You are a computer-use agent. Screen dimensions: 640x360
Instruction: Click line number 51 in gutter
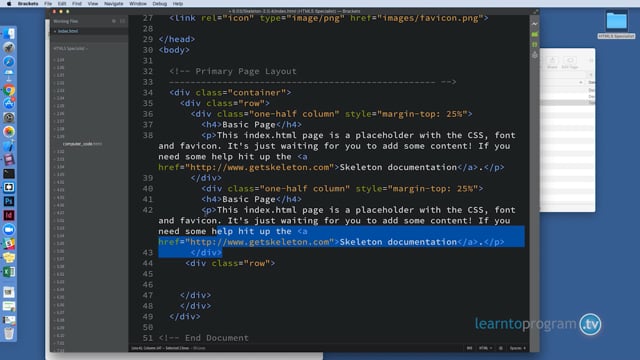(x=148, y=338)
